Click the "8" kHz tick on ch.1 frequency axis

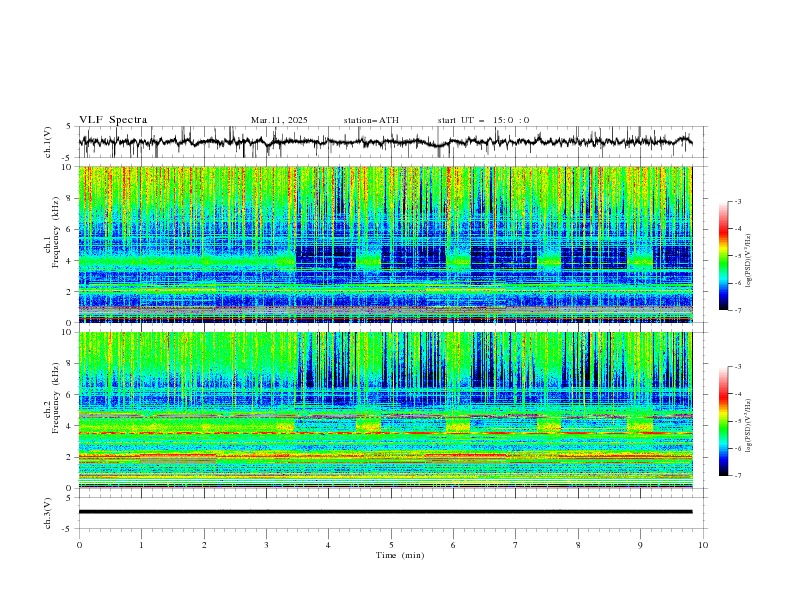[70, 198]
